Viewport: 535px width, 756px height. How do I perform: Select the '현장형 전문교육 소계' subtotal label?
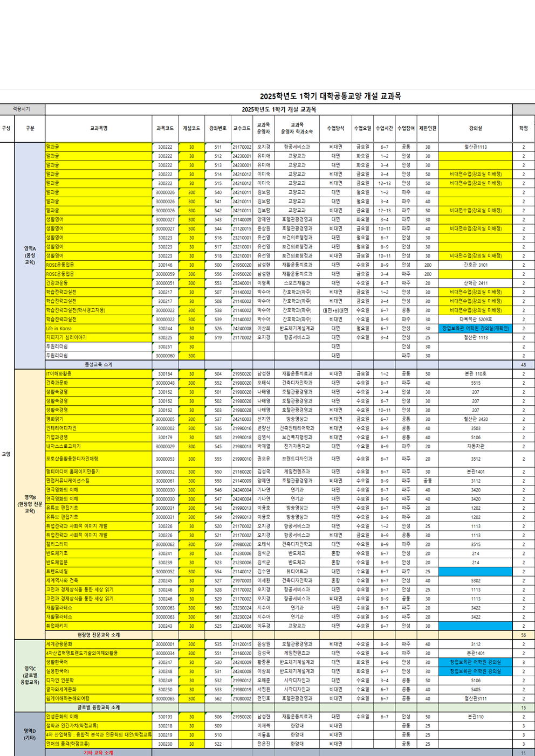(99, 635)
